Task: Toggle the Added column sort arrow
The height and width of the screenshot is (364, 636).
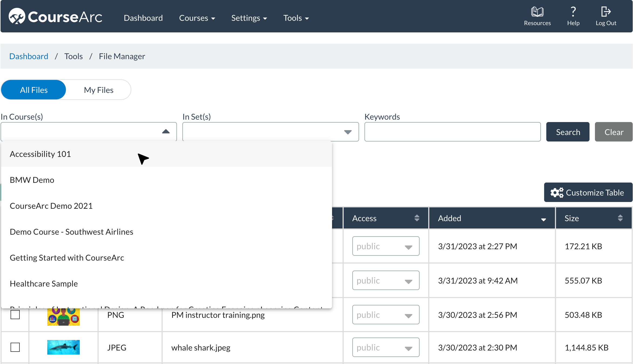Action: point(543,219)
